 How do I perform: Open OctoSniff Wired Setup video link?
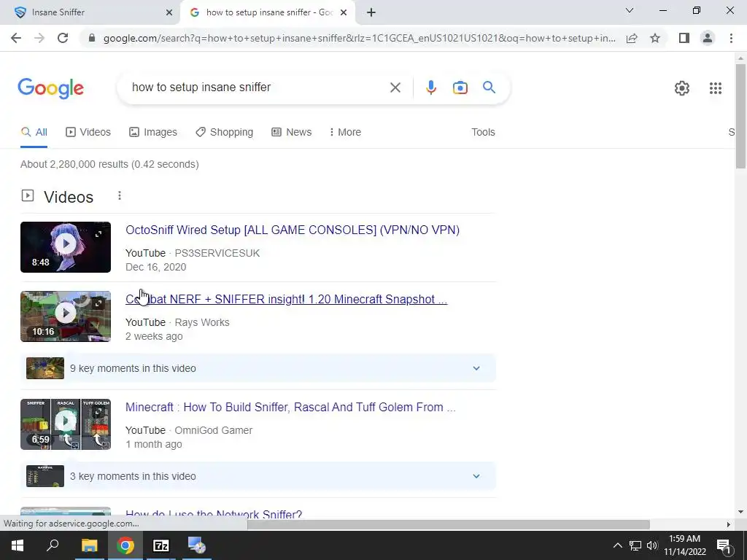click(293, 230)
